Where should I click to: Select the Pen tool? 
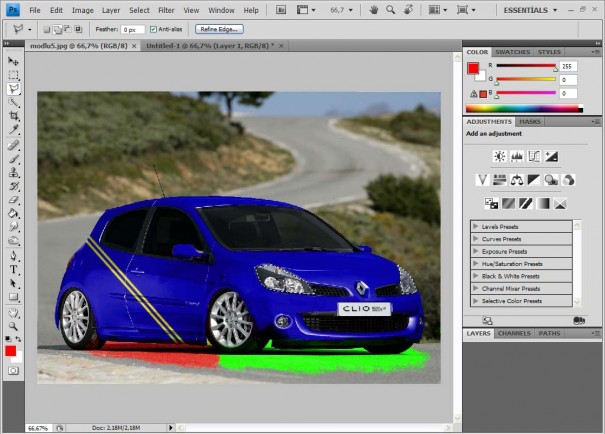[x=14, y=256]
